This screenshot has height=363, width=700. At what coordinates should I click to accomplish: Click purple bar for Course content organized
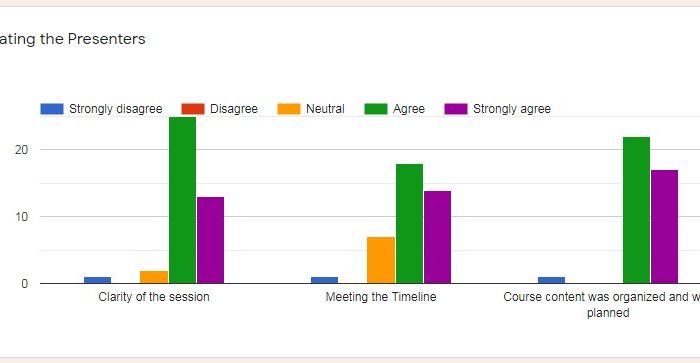point(664,227)
